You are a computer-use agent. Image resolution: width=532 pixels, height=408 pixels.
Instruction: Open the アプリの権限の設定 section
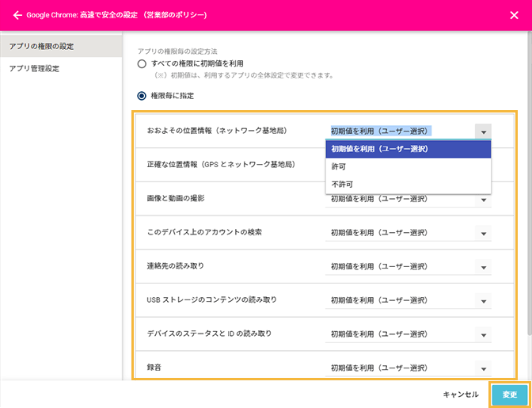(x=61, y=46)
